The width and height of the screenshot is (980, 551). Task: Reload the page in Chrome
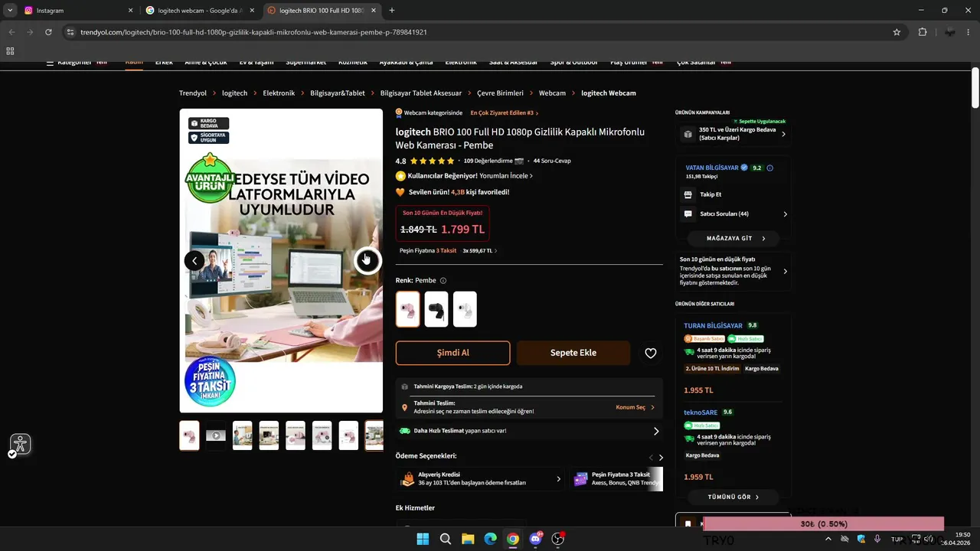(48, 32)
